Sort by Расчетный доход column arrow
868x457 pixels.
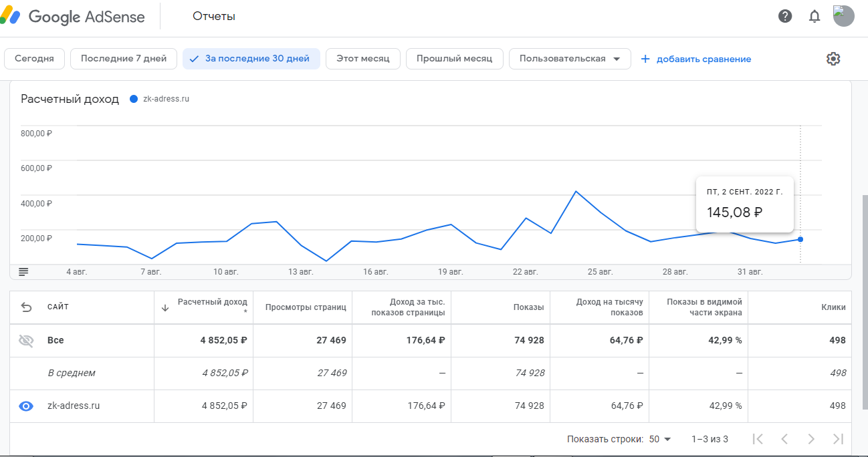tap(165, 308)
